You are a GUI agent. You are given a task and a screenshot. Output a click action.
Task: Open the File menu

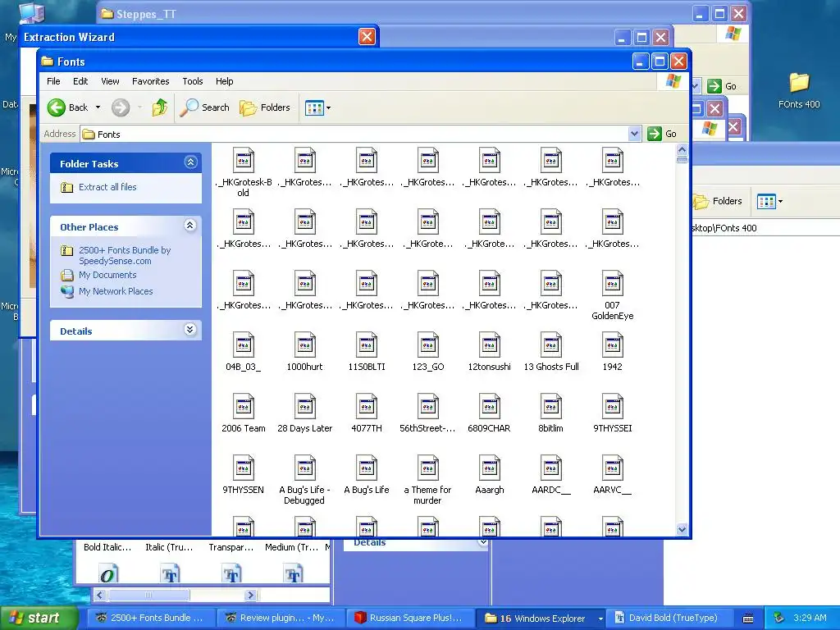click(53, 81)
